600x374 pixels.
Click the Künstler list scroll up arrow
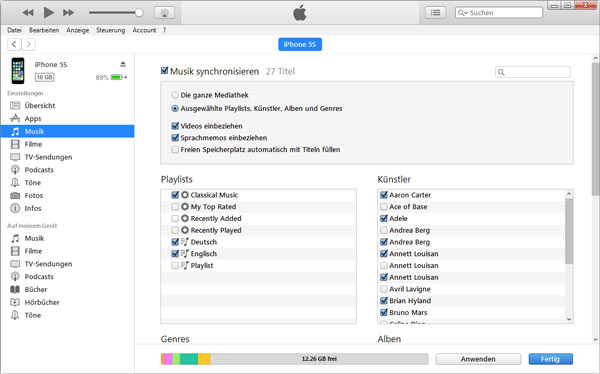click(x=569, y=194)
